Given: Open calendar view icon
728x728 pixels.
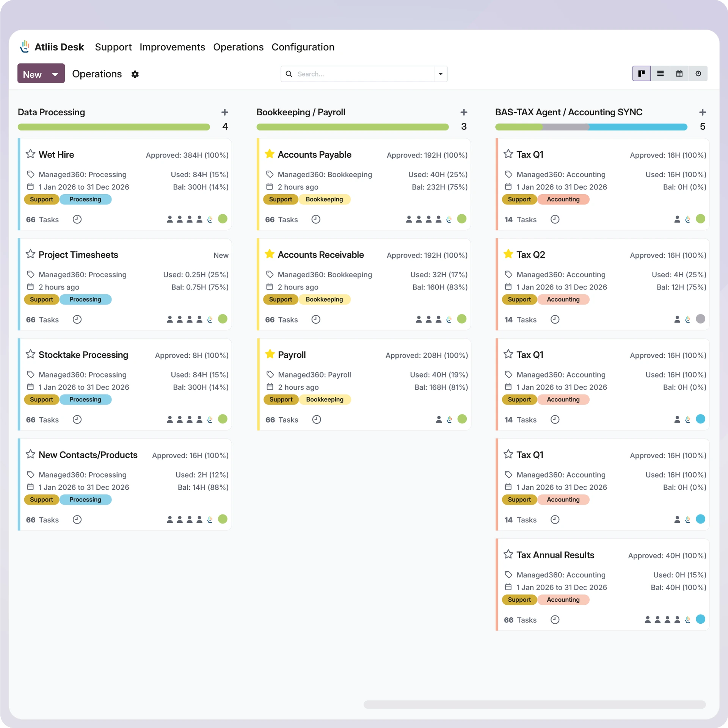Looking at the screenshot, I should coord(679,74).
